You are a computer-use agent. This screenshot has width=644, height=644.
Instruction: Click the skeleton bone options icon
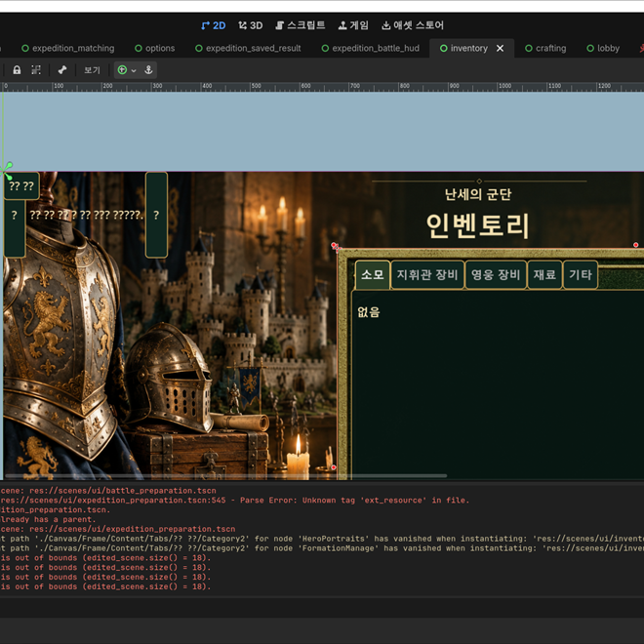(x=62, y=70)
